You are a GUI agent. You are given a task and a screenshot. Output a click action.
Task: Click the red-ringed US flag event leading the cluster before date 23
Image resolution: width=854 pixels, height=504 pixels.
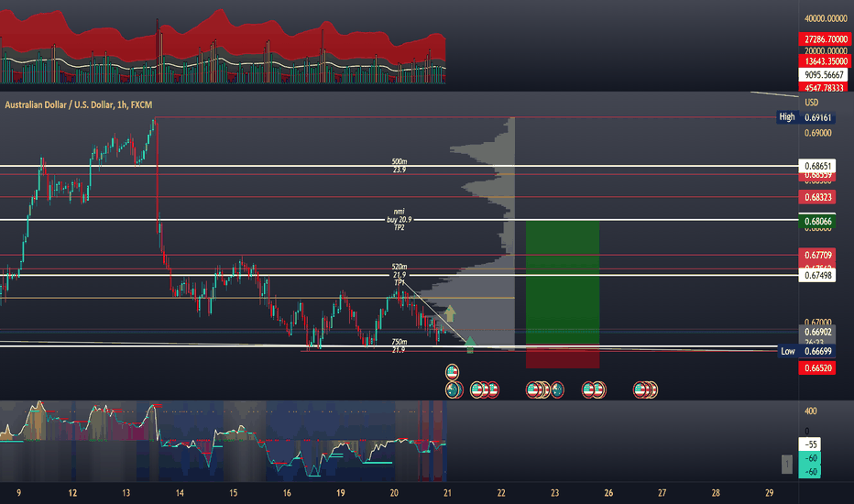pyautogui.click(x=533, y=389)
